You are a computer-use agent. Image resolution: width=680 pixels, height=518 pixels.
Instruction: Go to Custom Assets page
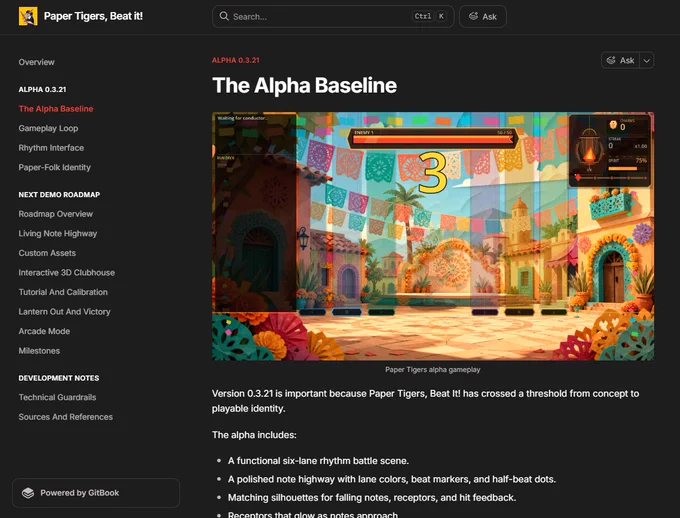(47, 253)
